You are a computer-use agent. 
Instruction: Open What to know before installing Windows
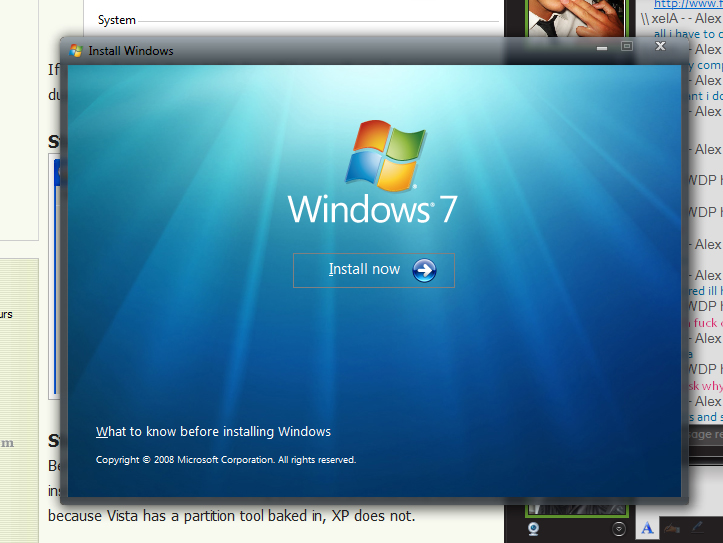click(x=213, y=432)
